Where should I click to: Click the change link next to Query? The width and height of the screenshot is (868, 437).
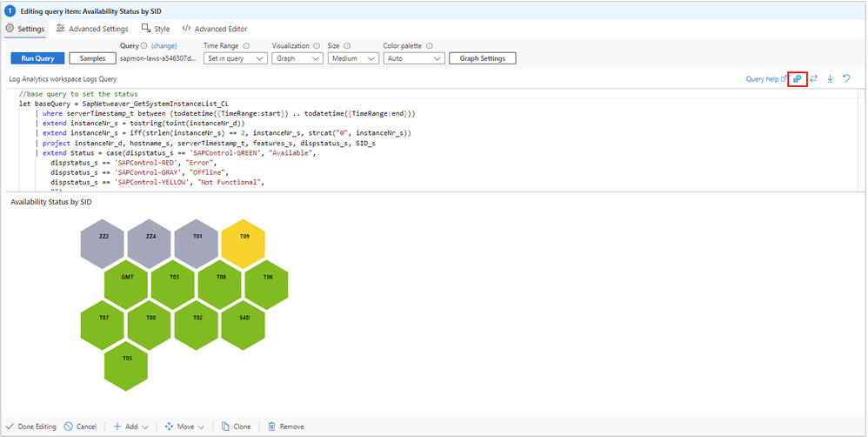pos(164,46)
